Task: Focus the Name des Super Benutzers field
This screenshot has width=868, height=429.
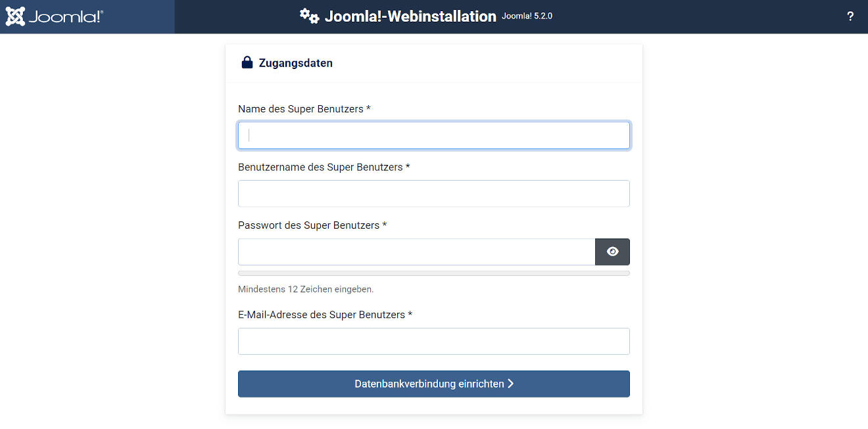Action: click(x=433, y=135)
